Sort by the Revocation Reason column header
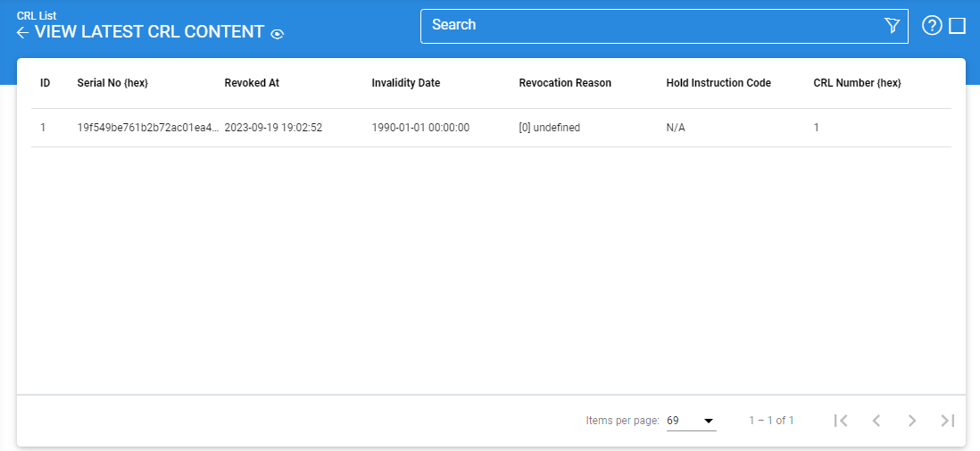980x451 pixels. (565, 83)
